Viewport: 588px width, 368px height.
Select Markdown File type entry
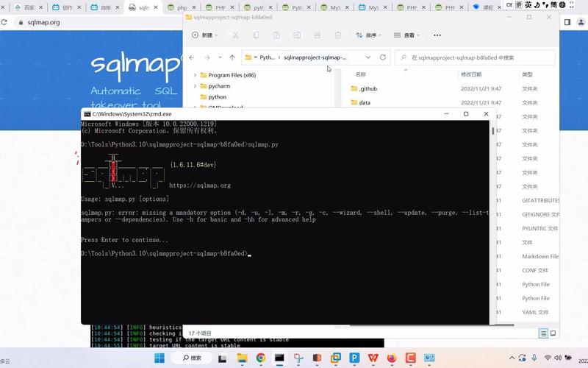(540, 256)
